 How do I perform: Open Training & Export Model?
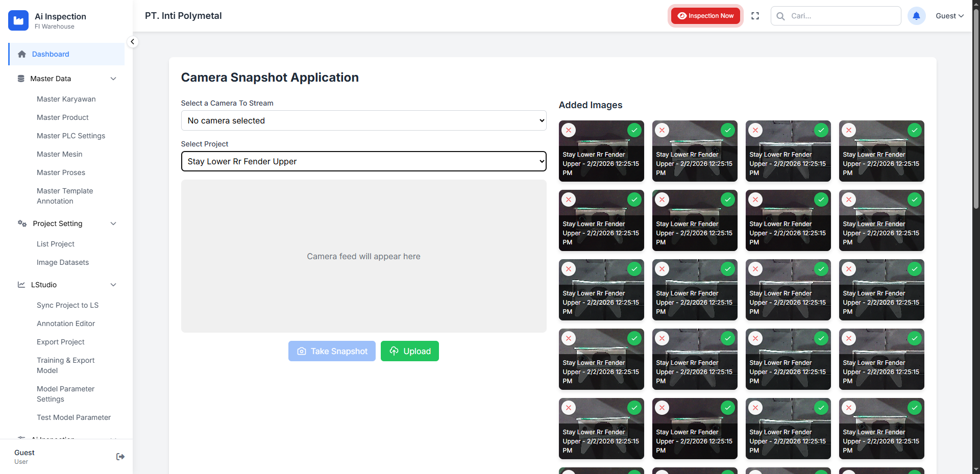pos(66,365)
